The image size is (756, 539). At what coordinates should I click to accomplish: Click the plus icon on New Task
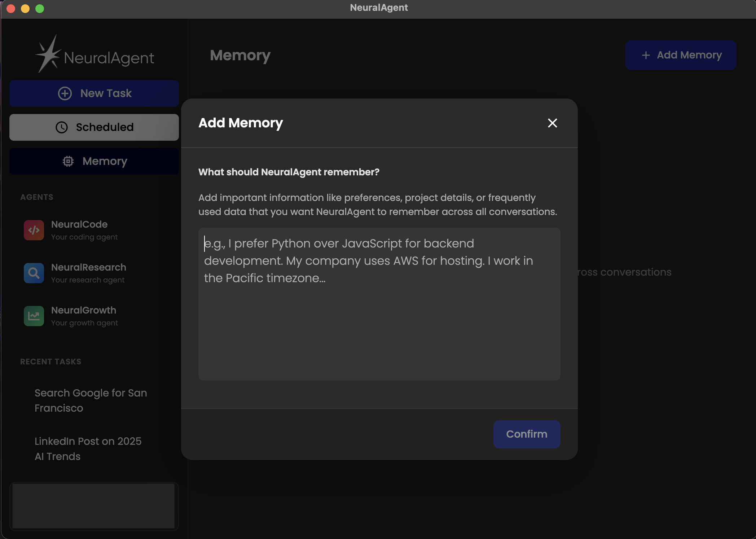(65, 93)
